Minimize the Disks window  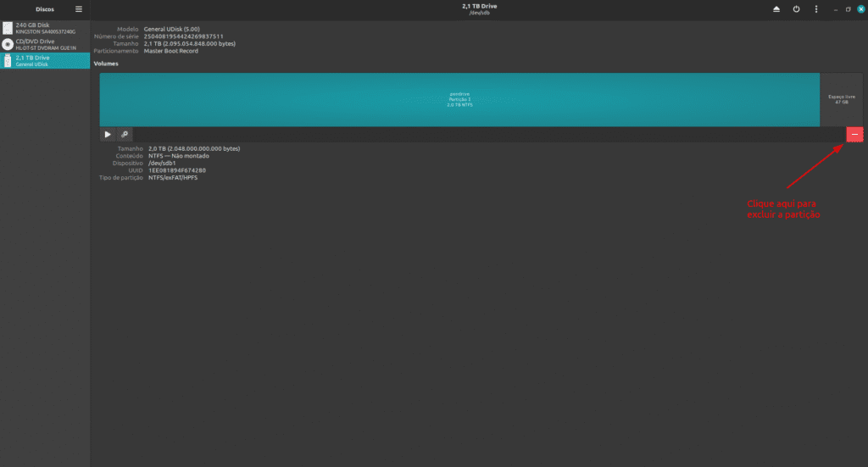836,9
